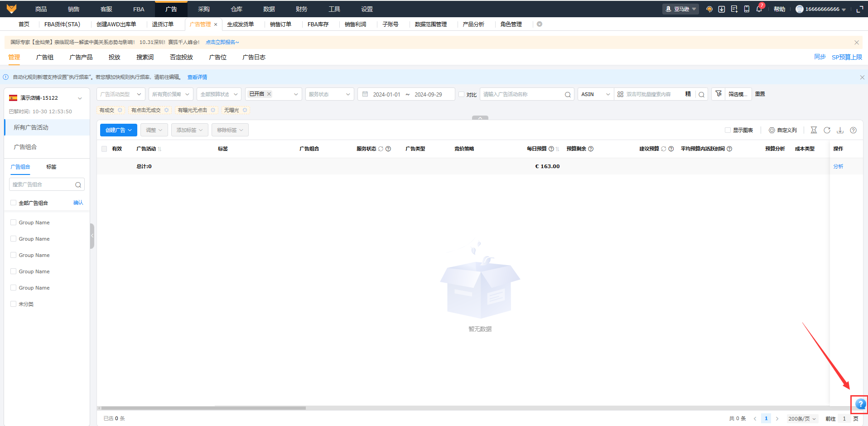This screenshot has width=868, height=426.
Task: Check the 未分类 checkbox
Action: (x=13, y=304)
